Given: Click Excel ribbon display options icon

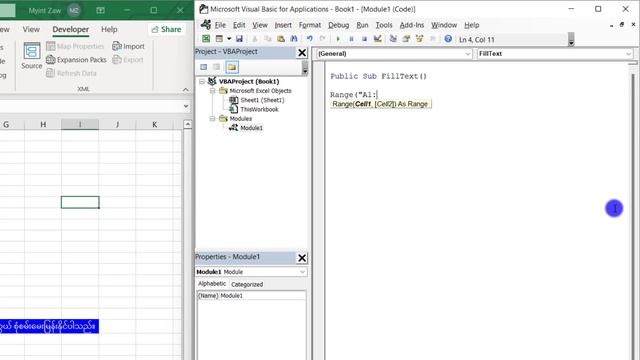Looking at the screenshot, I should click(x=100, y=10).
